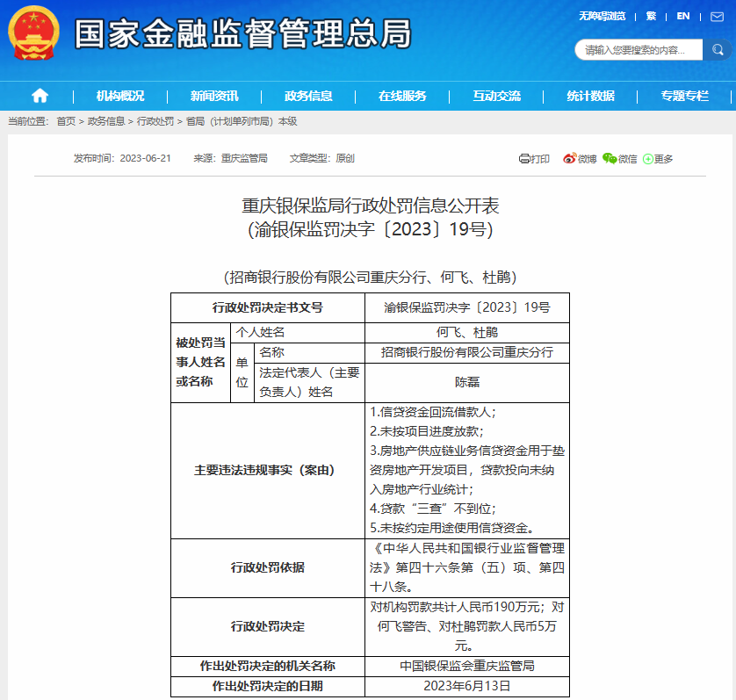Select 专题专栏 in the navigation bar
Screen dimensions: 736x700
coord(682,97)
